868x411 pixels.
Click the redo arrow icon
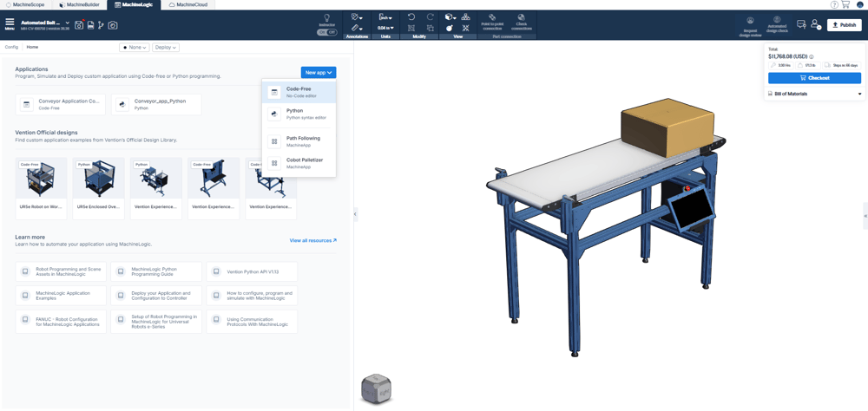click(x=431, y=16)
